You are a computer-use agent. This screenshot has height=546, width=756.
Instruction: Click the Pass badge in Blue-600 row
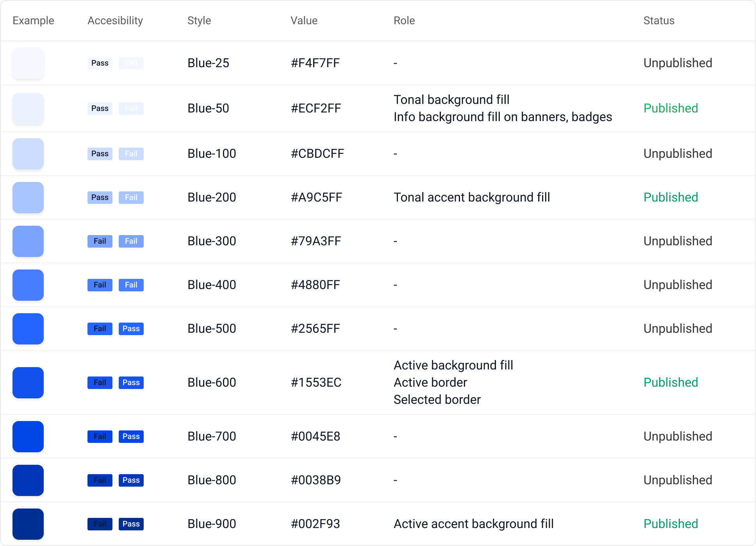pyautogui.click(x=131, y=383)
